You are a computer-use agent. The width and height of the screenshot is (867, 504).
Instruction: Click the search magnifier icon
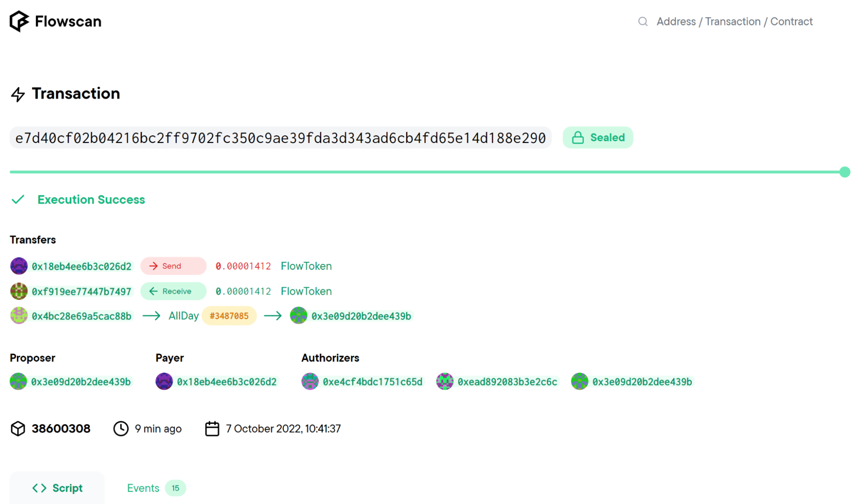(x=642, y=22)
